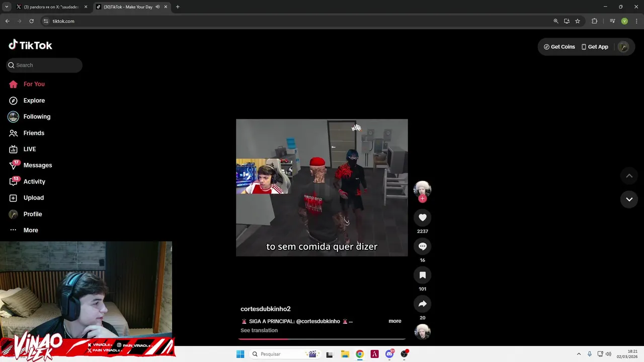Click Get App button
This screenshot has height=362, width=644.
point(594,47)
